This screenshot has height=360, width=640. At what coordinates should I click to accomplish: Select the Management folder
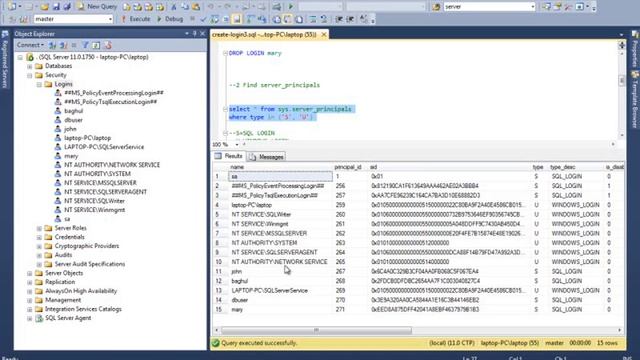tap(63, 300)
